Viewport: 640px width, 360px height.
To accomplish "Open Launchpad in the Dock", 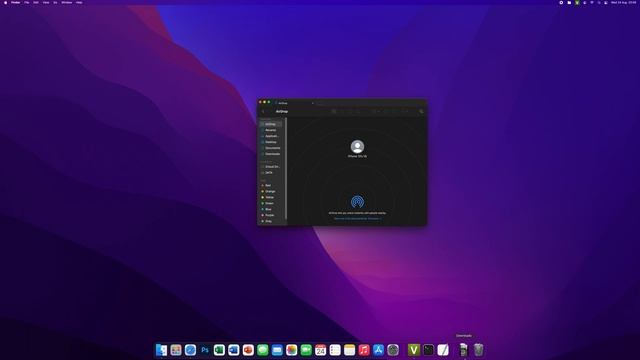I will coord(176,350).
